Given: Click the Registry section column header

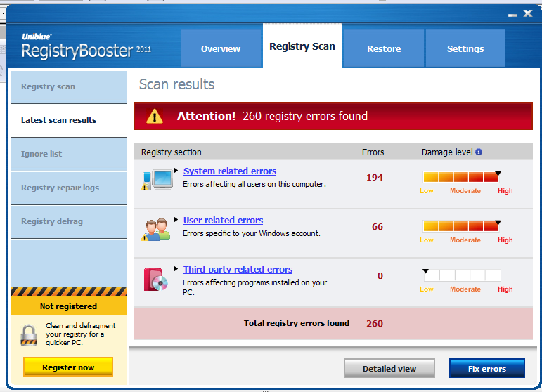Looking at the screenshot, I should coord(171,152).
